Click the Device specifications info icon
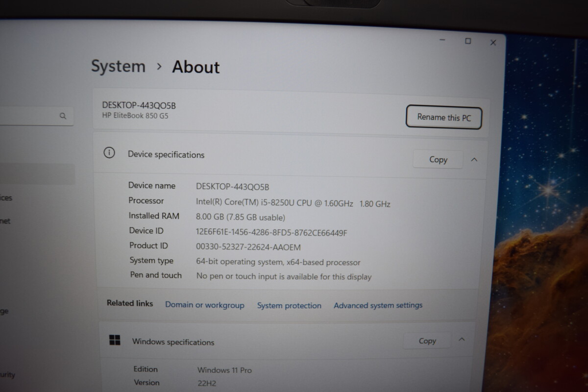The image size is (588, 392). (x=109, y=153)
